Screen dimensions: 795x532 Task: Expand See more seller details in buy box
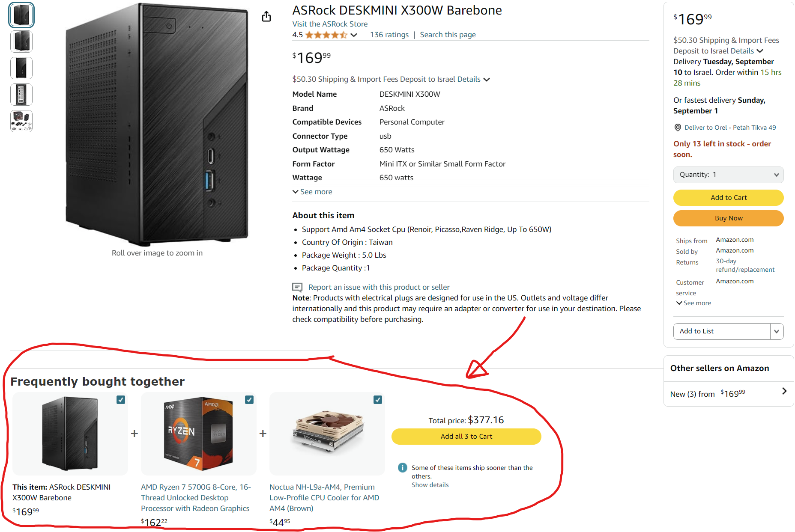pyautogui.click(x=693, y=303)
